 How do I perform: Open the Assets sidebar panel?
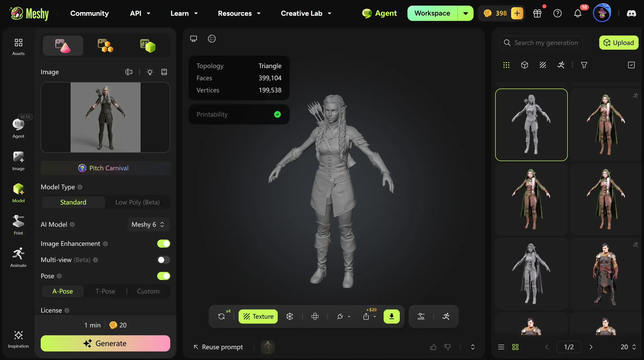(x=18, y=47)
